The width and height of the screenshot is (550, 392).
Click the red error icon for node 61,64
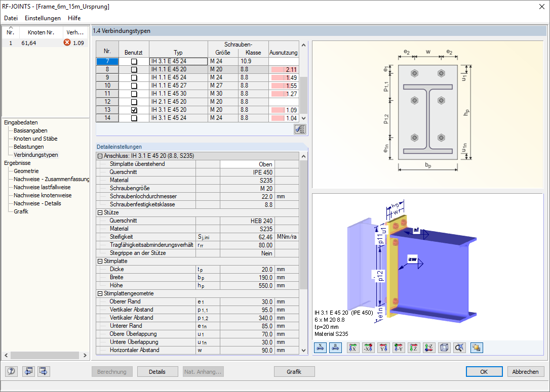(67, 42)
